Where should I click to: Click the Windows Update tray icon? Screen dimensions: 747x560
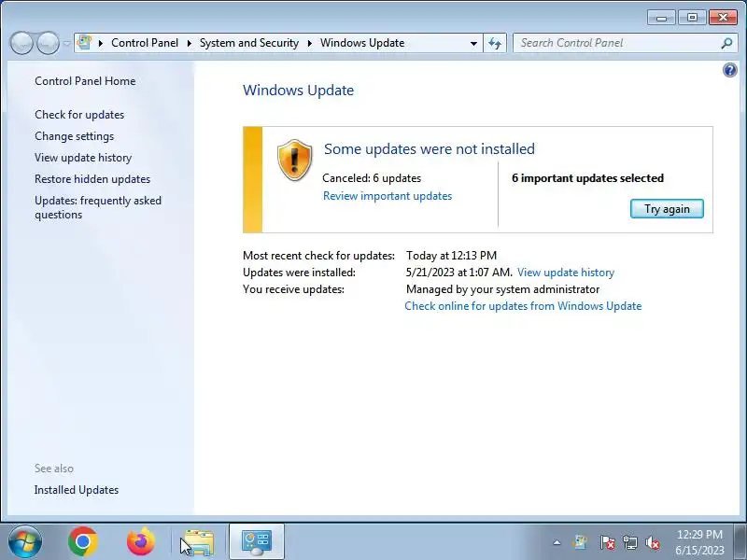point(580,542)
